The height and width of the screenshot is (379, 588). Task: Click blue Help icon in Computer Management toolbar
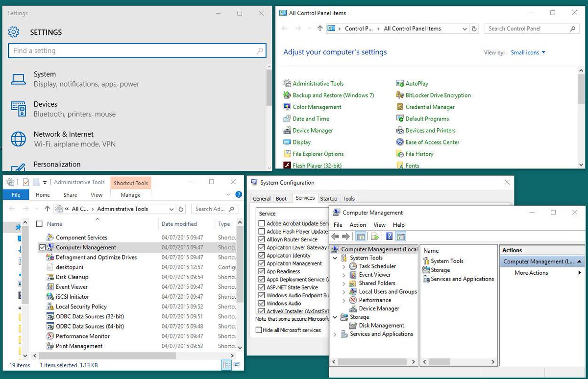pyautogui.click(x=389, y=237)
